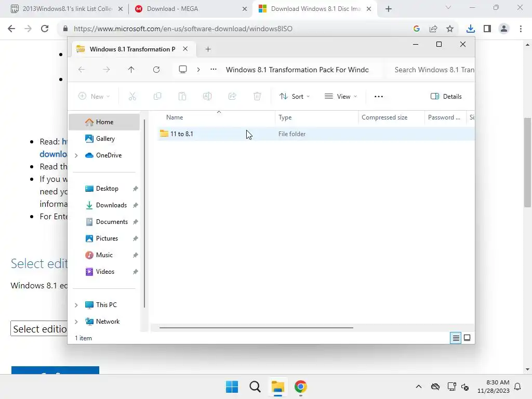Refresh the File Explorer folder view

[156, 70]
